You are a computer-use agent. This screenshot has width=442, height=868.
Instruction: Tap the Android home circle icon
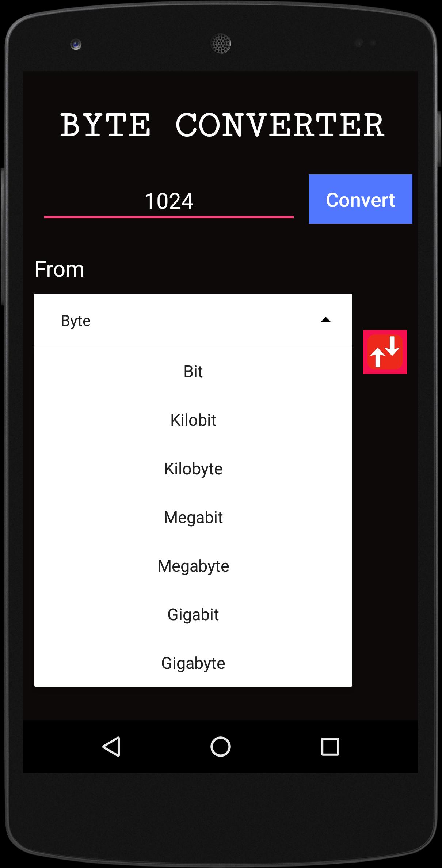(x=221, y=747)
